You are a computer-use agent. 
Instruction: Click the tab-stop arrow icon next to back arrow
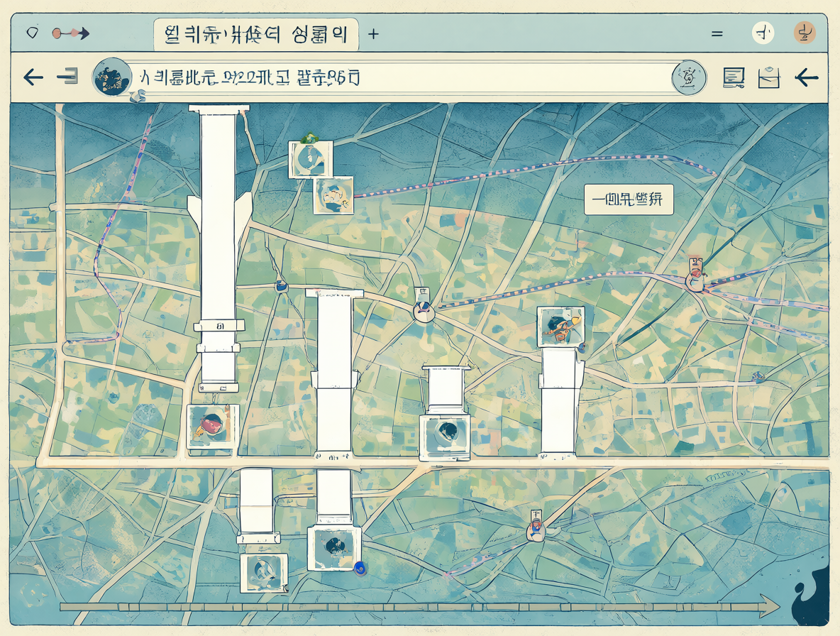67,77
